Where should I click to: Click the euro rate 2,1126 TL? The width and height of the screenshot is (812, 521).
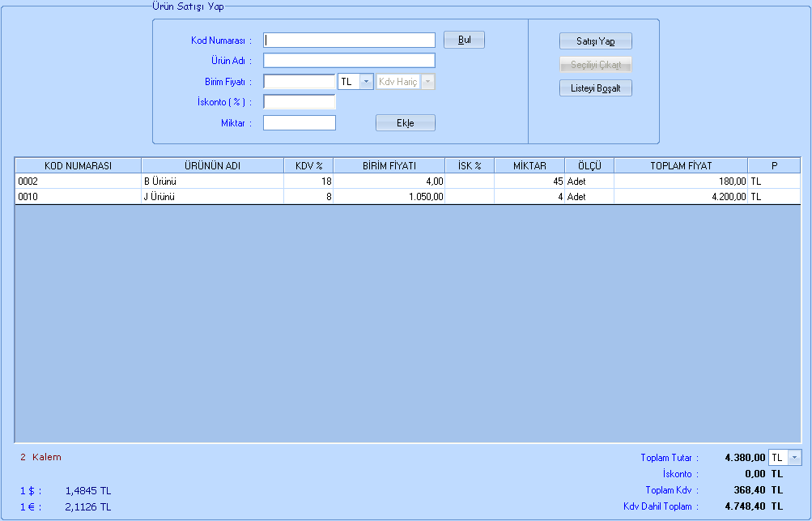tap(88, 507)
